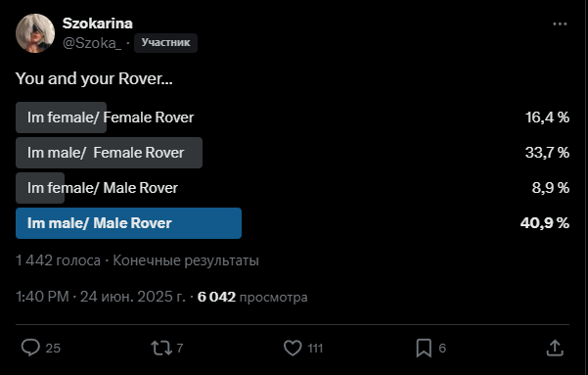Click the 111 likes counter
588x375 pixels.
tap(315, 349)
